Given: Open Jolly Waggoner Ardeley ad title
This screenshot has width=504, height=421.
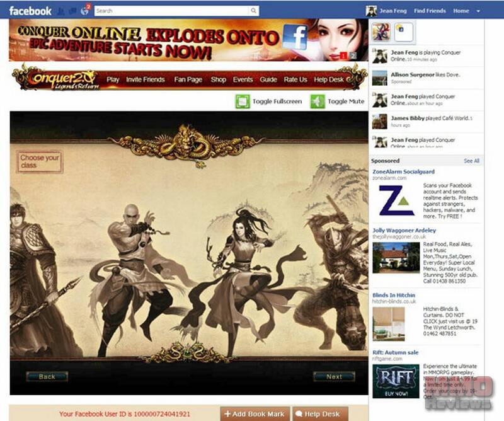Looking at the screenshot, I should click(404, 230).
